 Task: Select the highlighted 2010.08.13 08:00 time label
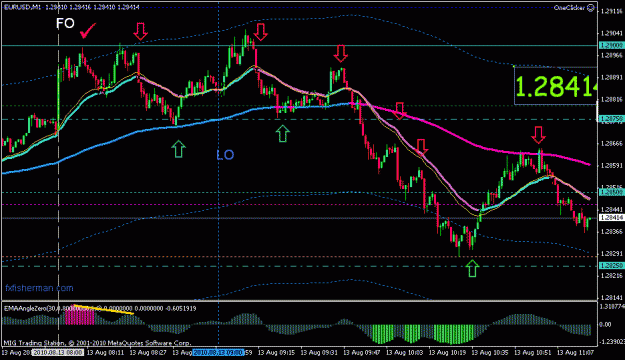[x=58, y=353]
